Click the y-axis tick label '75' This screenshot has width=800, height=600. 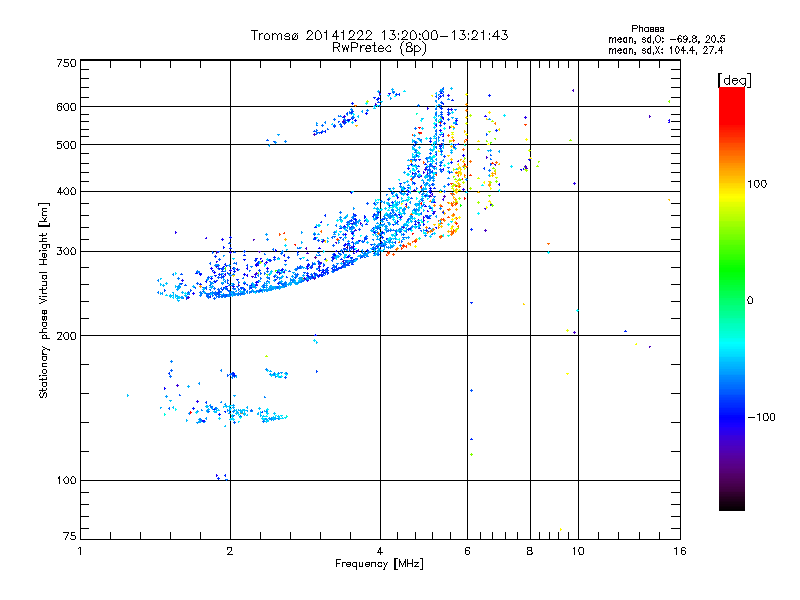(x=70, y=536)
